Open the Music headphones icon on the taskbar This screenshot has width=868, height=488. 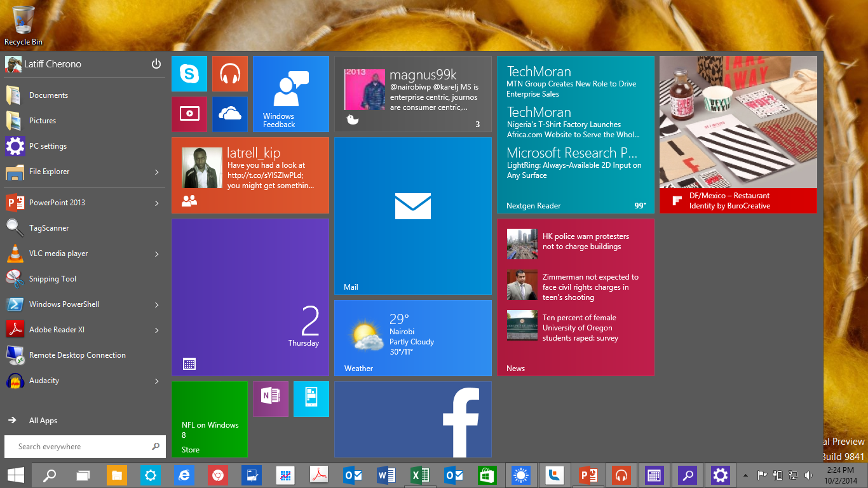pos(621,475)
